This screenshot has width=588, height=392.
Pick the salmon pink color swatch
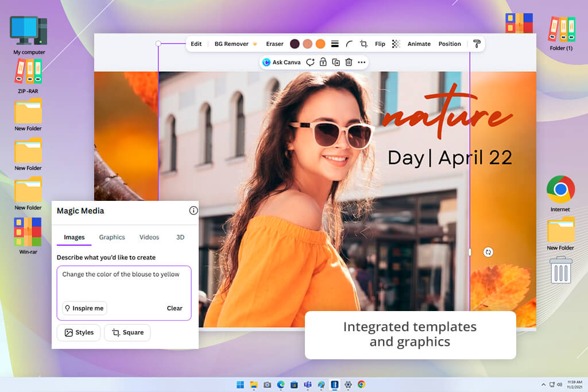[x=308, y=44]
